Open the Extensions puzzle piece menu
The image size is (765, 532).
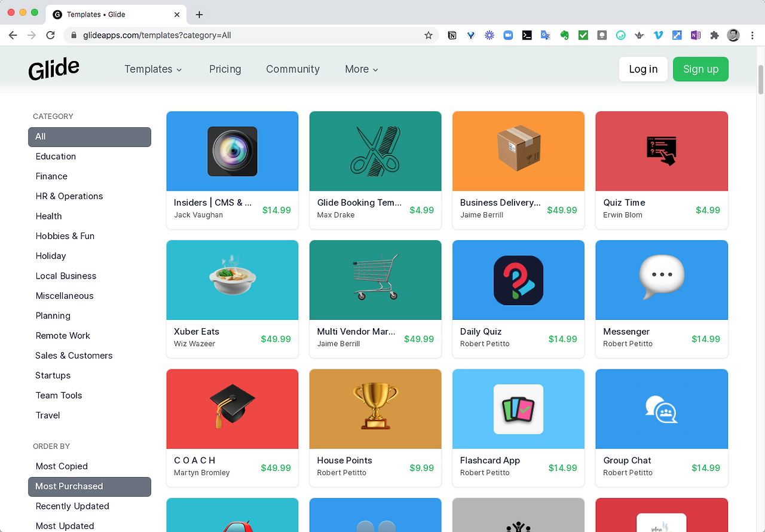pos(714,35)
